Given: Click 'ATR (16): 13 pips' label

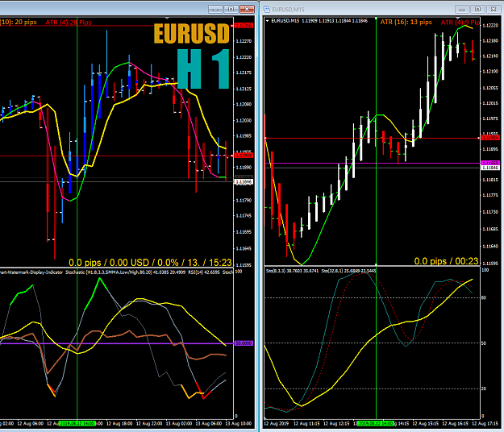Looking at the screenshot, I should coord(406,22).
